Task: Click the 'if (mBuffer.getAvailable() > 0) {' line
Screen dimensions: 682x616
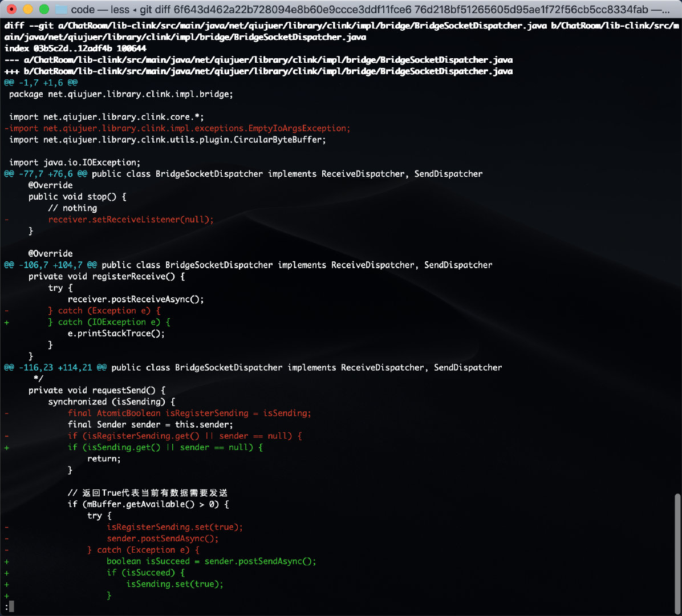Action: click(148, 504)
